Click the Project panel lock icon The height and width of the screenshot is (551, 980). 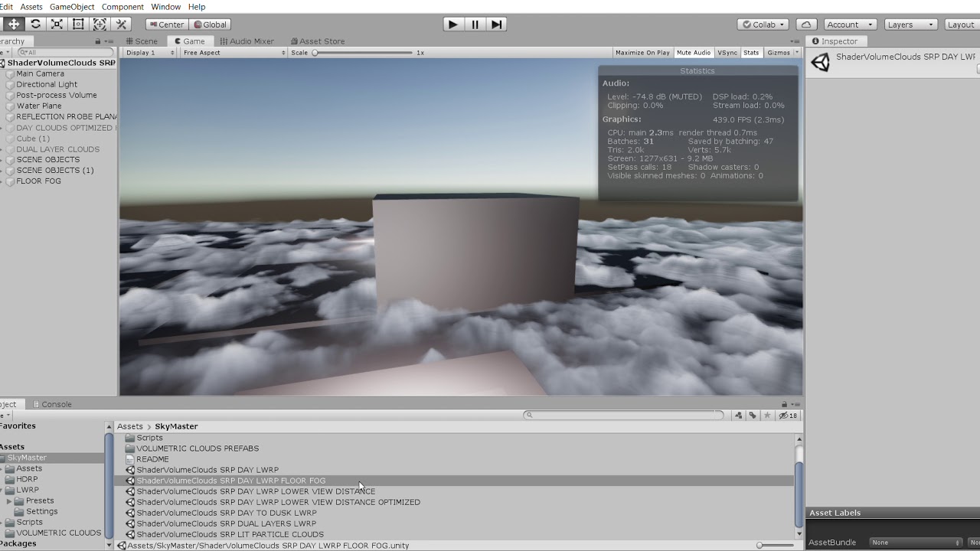click(x=785, y=404)
